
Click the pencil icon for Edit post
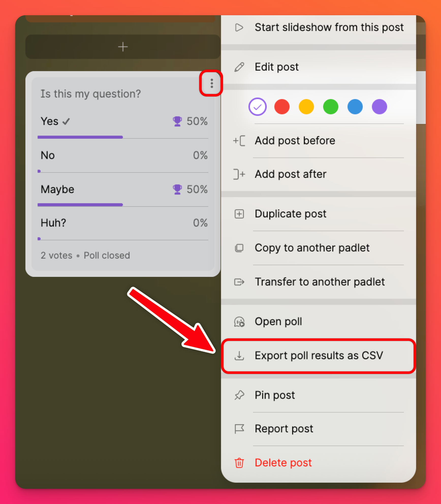(239, 67)
